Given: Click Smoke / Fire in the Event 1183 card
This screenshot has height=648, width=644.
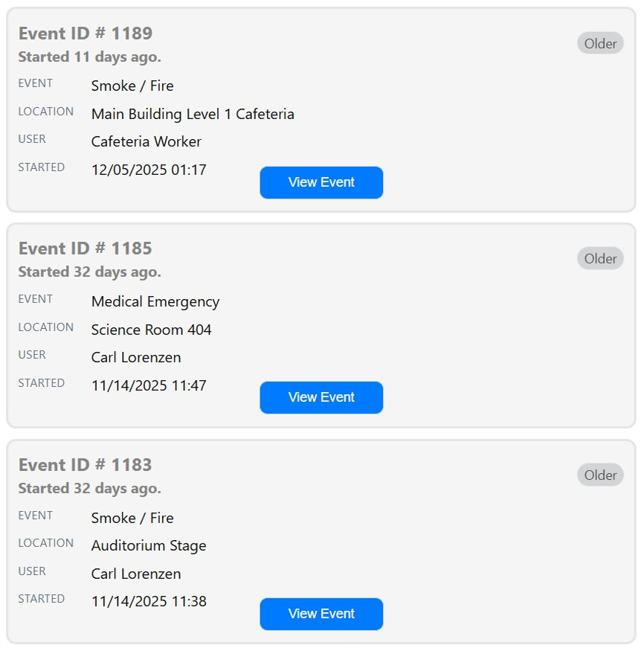Looking at the screenshot, I should click(132, 519).
